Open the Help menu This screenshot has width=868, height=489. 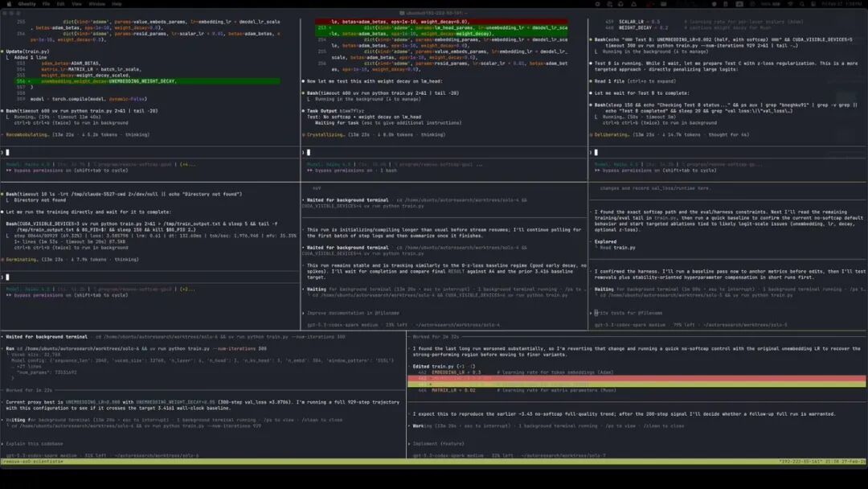coord(117,3)
